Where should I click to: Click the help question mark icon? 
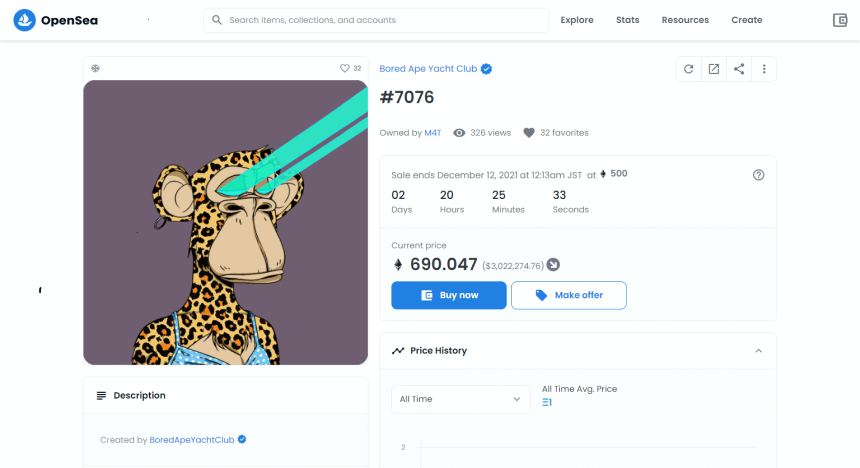758,175
